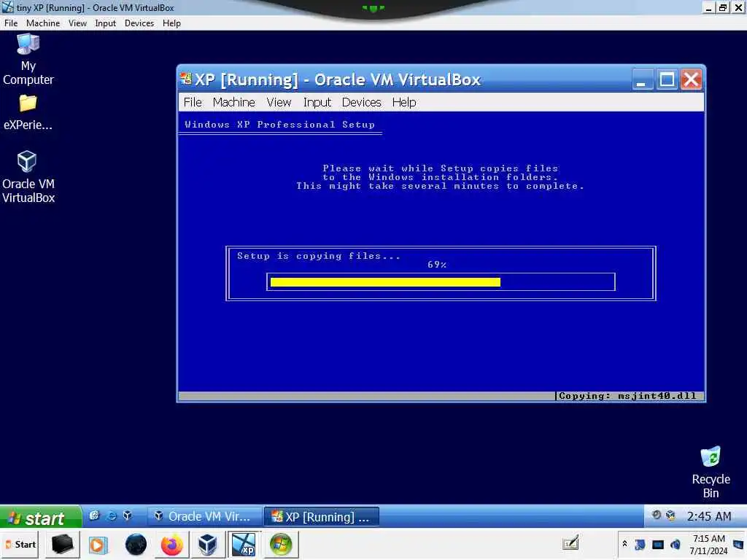The width and height of the screenshot is (747, 560).
Task: Click inner XP [Running] window title icon
Action: [186, 79]
